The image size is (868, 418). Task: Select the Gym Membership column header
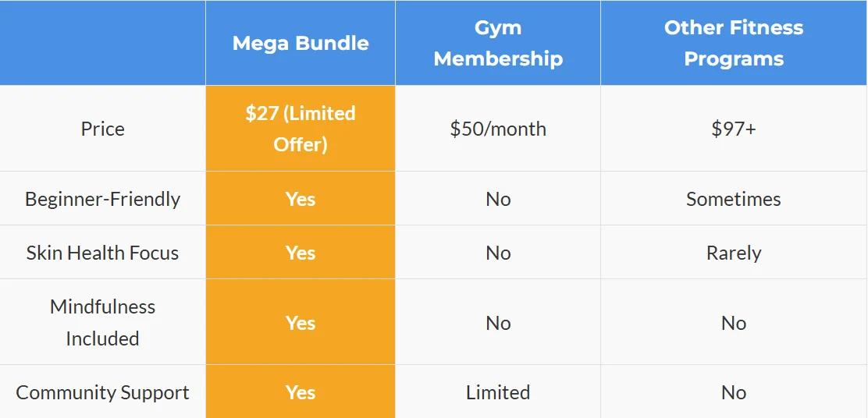pyautogui.click(x=498, y=43)
